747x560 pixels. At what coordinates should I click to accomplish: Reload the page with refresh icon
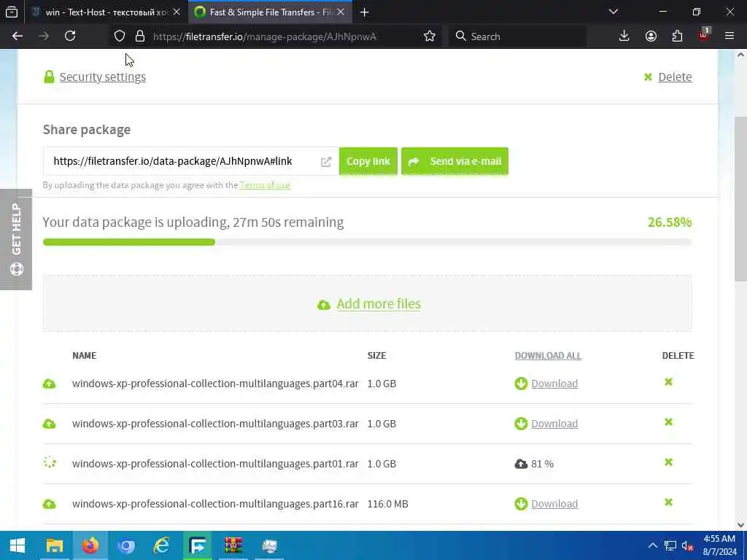pyautogui.click(x=70, y=36)
